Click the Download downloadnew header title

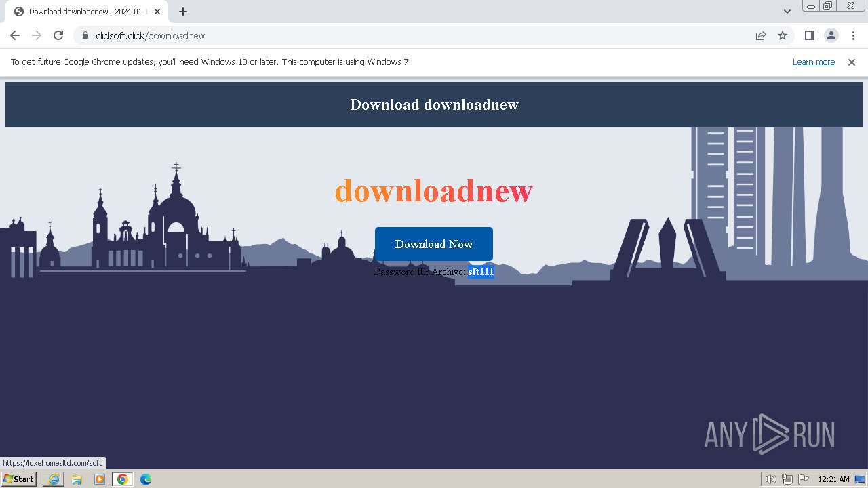click(x=434, y=104)
